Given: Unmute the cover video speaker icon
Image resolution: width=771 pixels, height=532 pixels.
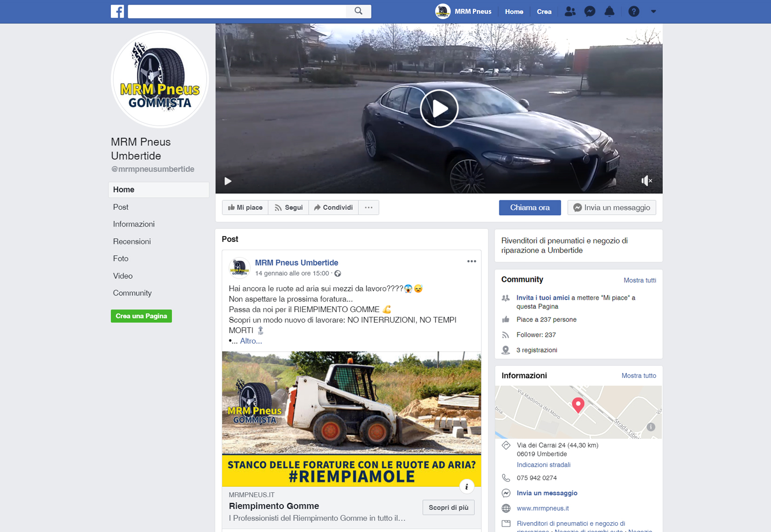Looking at the screenshot, I should 646,180.
